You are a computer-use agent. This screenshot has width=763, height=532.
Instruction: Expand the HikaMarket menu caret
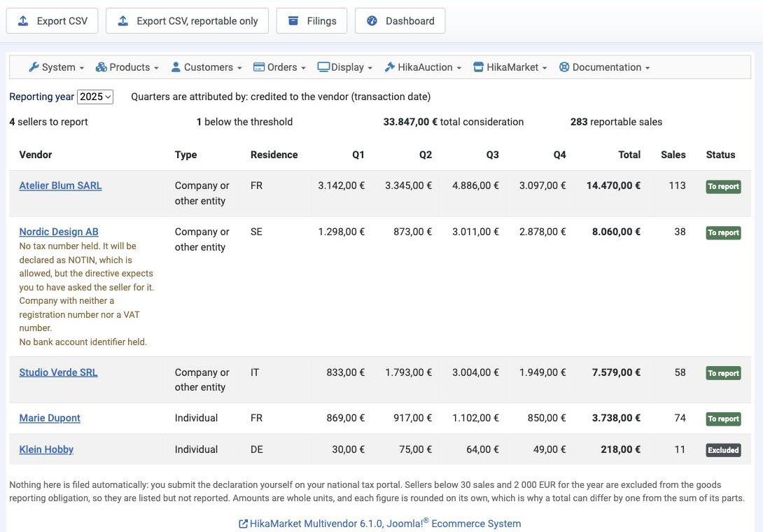[545, 68]
